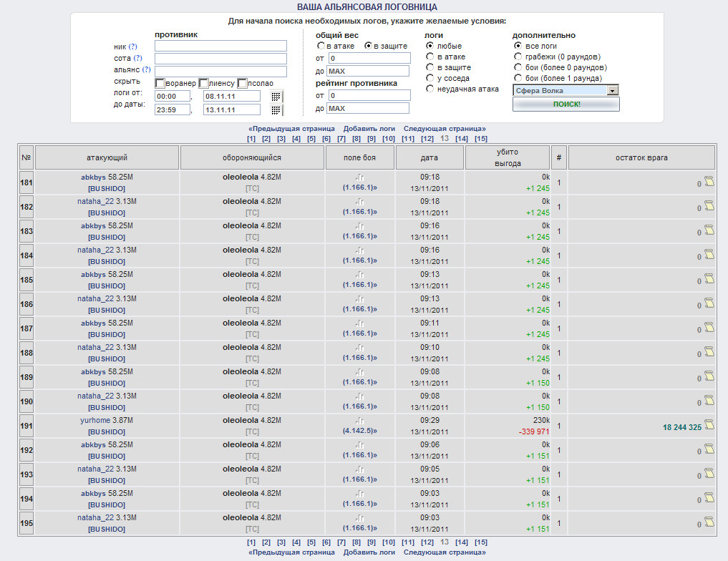728x561 pixels.
Task: Open the log scroll icon in row 181
Action: [x=709, y=182]
